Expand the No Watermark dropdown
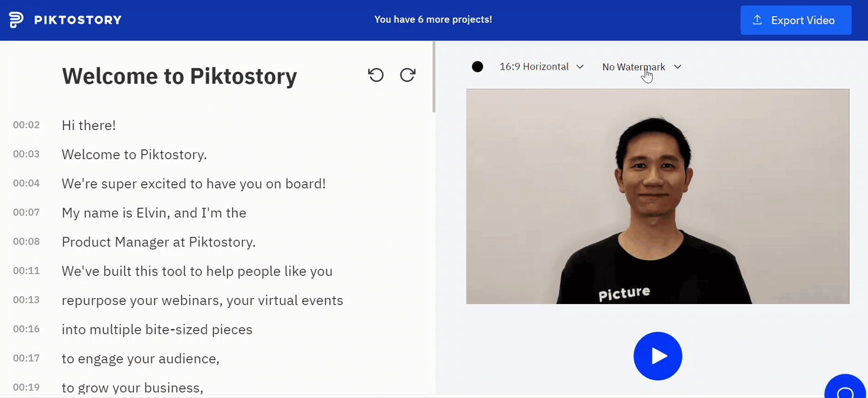 pyautogui.click(x=642, y=67)
